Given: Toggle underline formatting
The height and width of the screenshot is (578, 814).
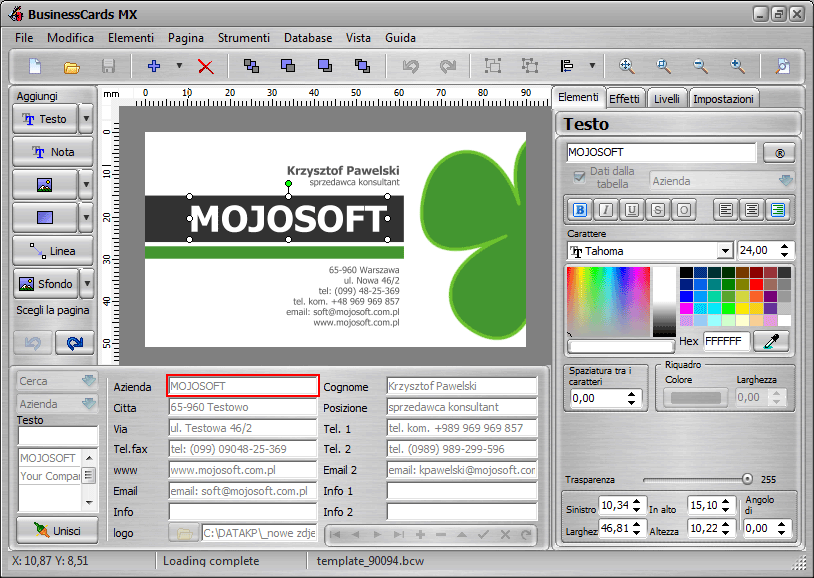Looking at the screenshot, I should point(632,210).
